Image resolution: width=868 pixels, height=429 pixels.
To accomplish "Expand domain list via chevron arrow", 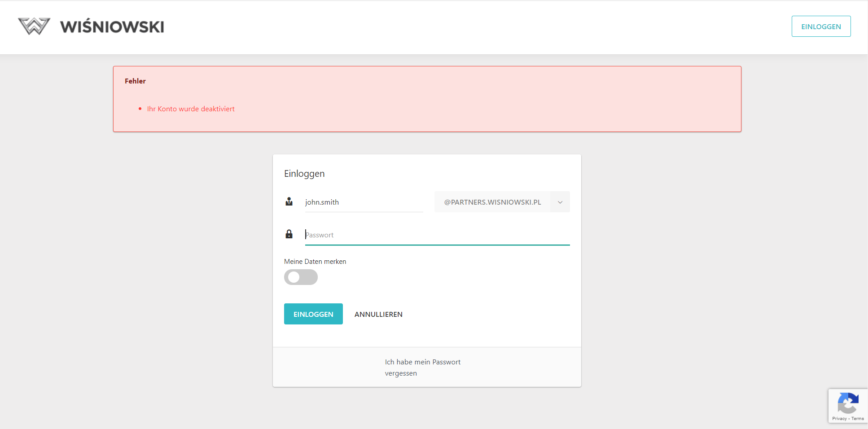I will pyautogui.click(x=560, y=202).
